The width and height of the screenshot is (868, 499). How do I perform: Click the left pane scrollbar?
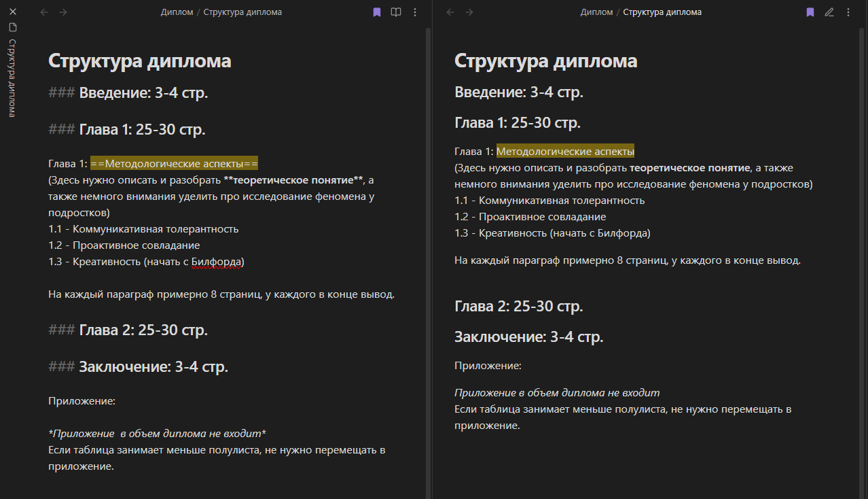(428, 262)
